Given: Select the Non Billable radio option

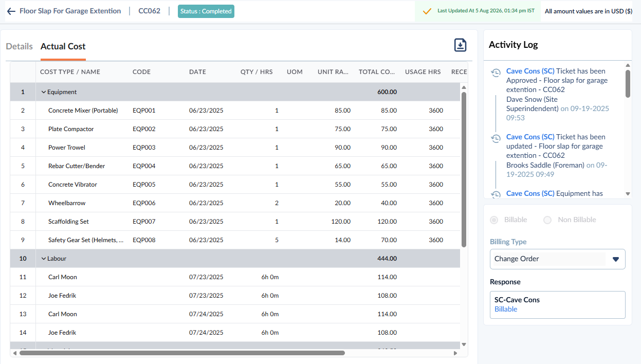Looking at the screenshot, I should [x=547, y=220].
